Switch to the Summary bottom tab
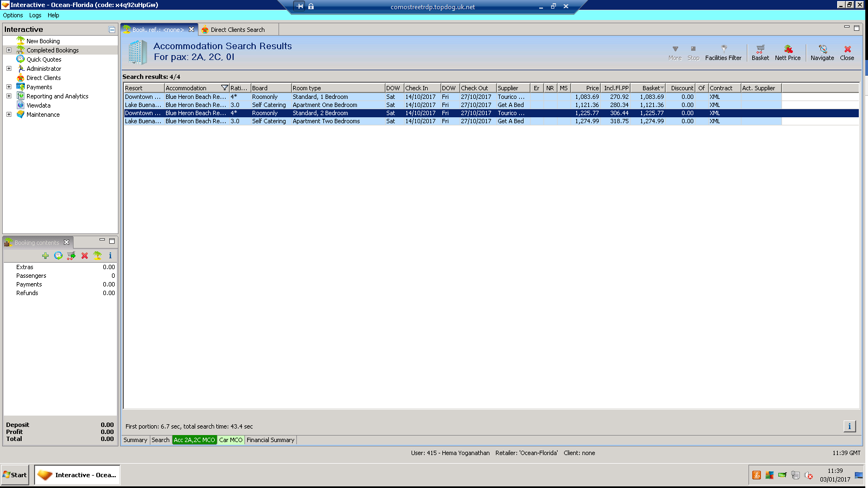 135,440
